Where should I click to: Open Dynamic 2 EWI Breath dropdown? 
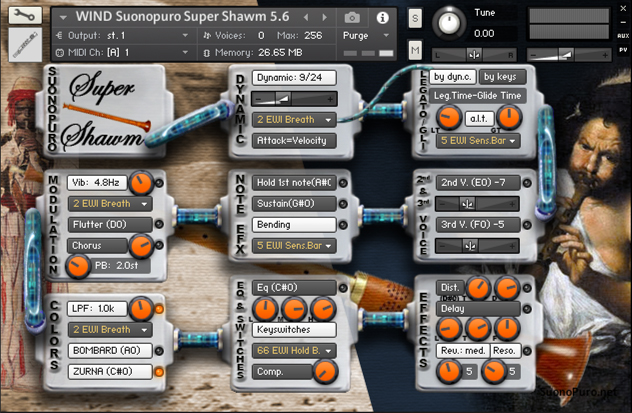click(294, 120)
